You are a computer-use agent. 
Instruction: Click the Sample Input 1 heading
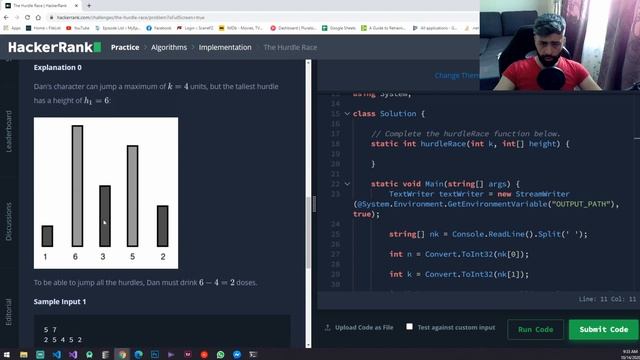[x=60, y=302]
